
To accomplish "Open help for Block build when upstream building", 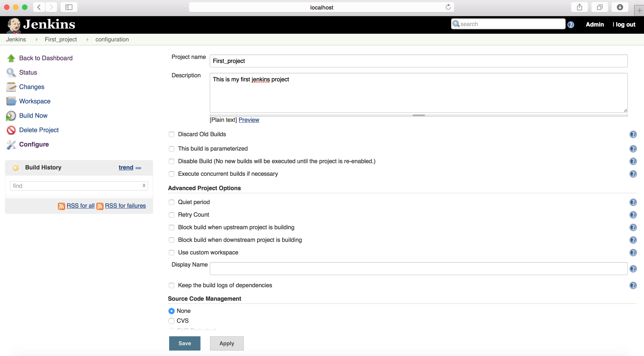I will (x=633, y=227).
